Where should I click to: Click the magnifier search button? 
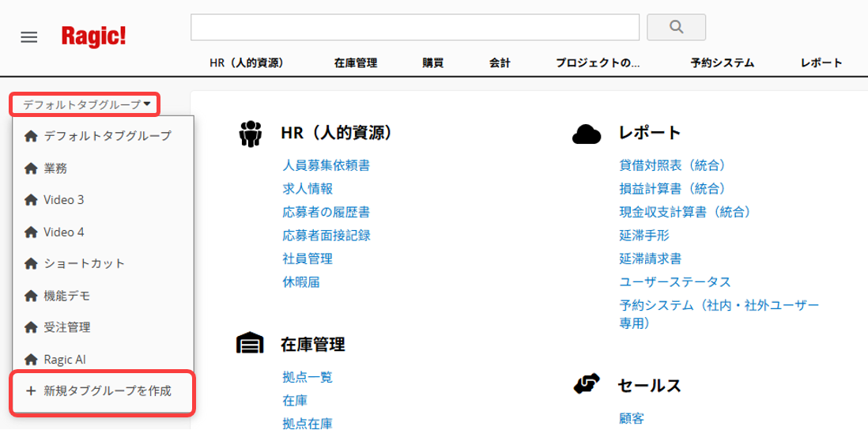point(676,27)
